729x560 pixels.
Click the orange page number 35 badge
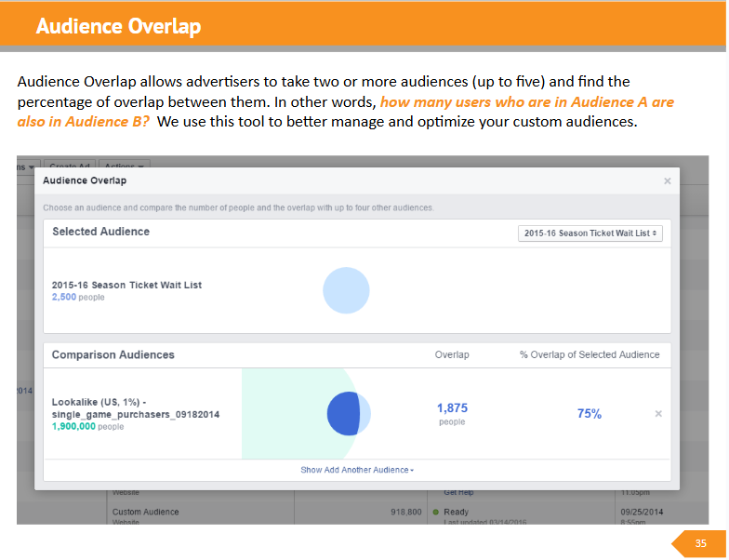click(700, 543)
